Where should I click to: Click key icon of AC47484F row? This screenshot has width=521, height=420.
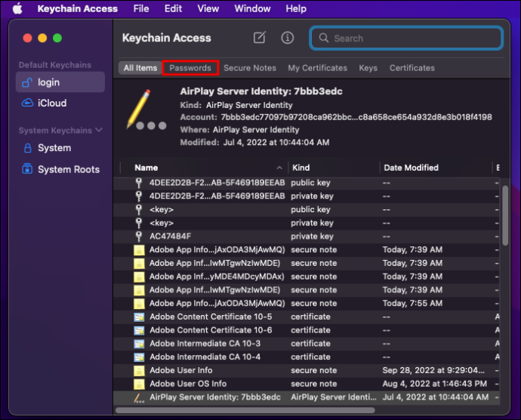tap(139, 236)
